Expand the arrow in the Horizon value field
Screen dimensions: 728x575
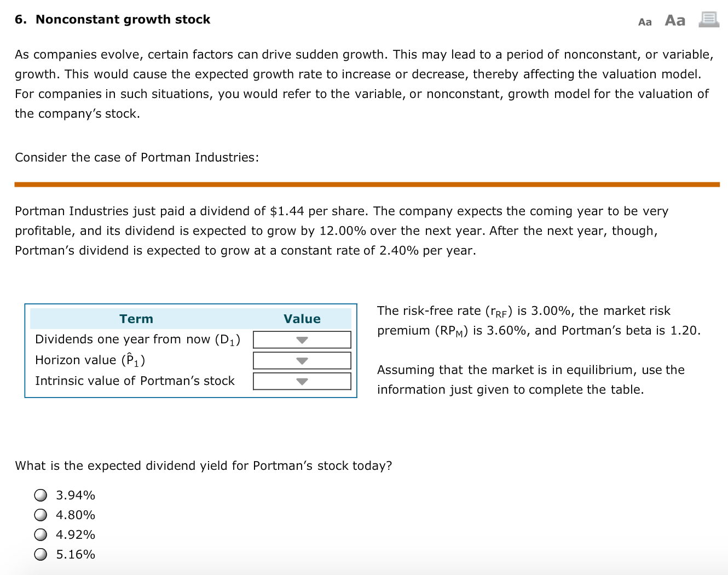pos(301,360)
